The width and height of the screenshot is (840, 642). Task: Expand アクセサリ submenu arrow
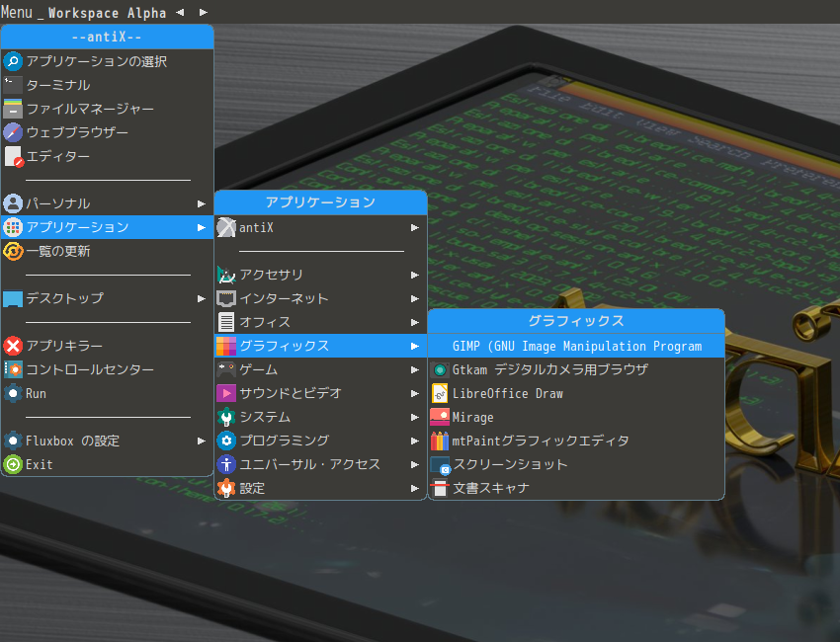415,275
